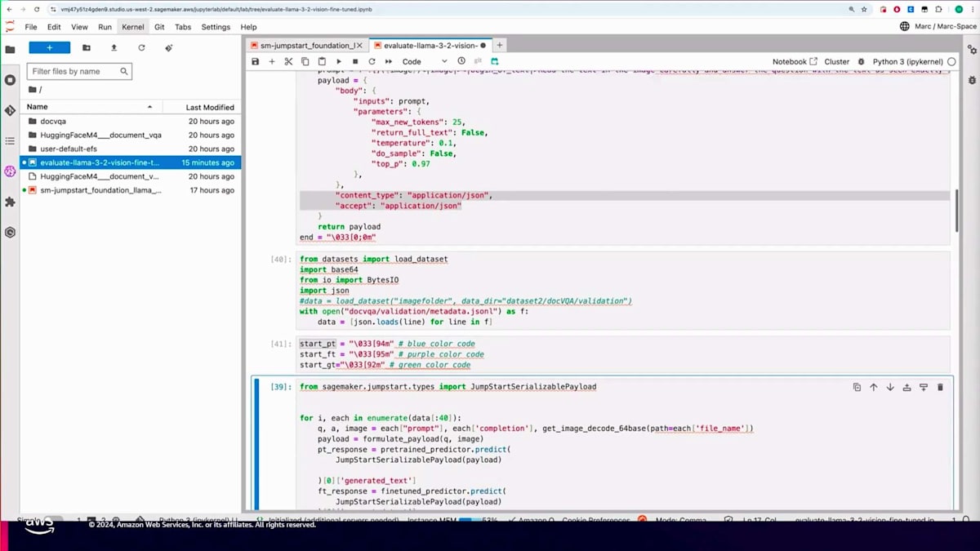Insert cell above using cell toolbar icon

click(x=906, y=387)
